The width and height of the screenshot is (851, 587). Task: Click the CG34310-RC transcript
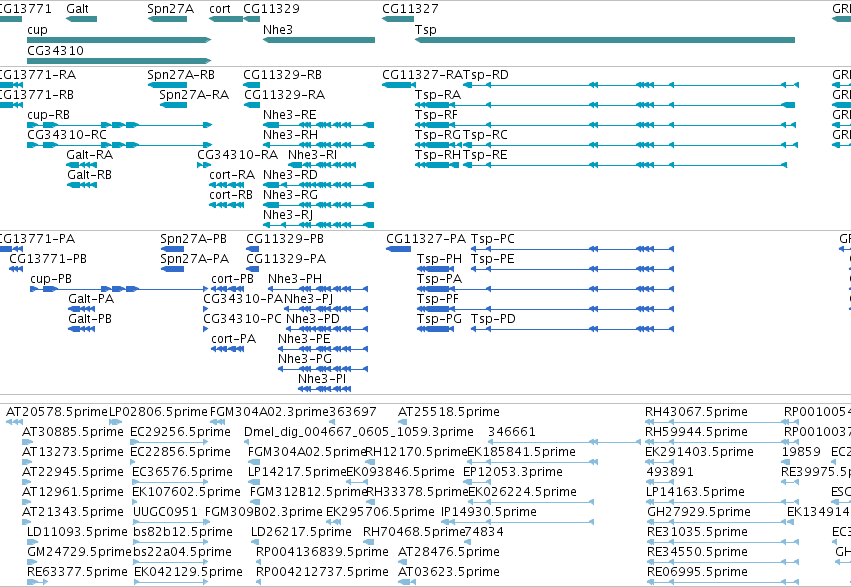119,145
